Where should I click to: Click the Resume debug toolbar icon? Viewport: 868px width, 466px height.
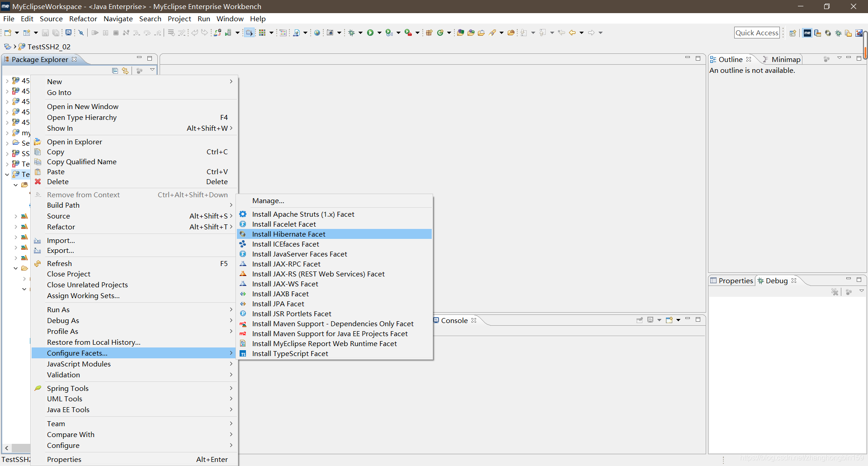point(95,33)
